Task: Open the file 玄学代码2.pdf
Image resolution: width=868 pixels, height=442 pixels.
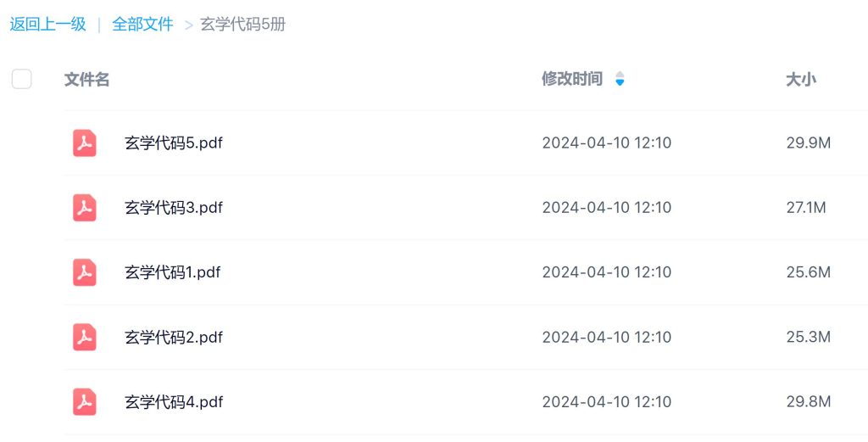Action: pos(174,337)
